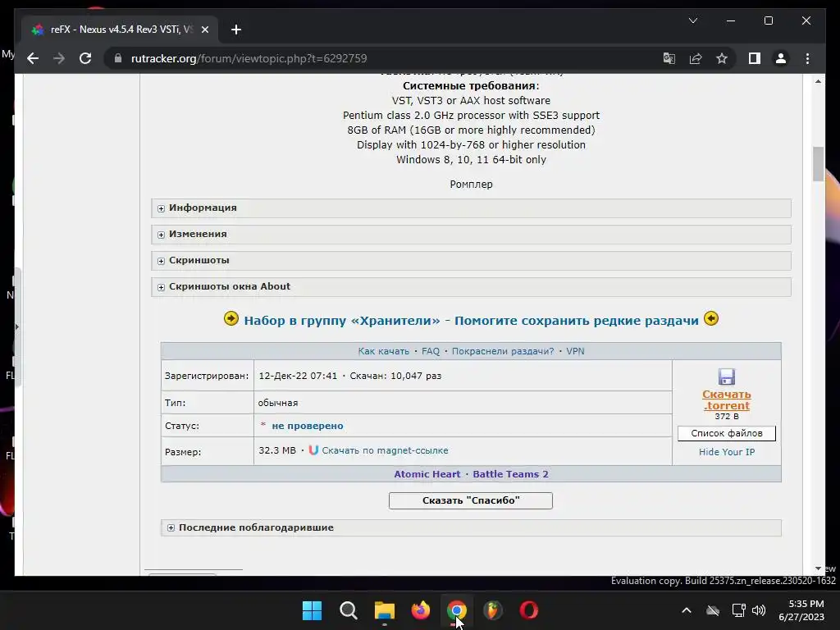Click left yellow arrow icon near Хранители
Image resolution: width=840 pixels, height=630 pixels.
pyautogui.click(x=231, y=319)
